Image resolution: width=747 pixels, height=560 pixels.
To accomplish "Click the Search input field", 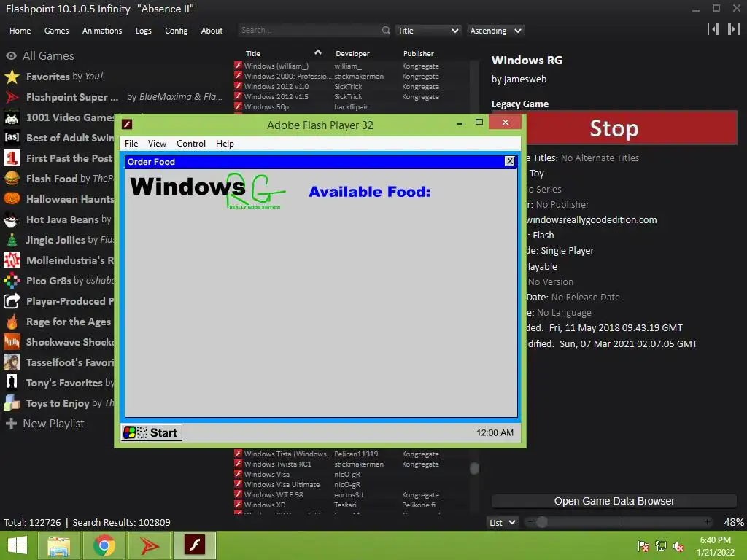I will (309, 31).
